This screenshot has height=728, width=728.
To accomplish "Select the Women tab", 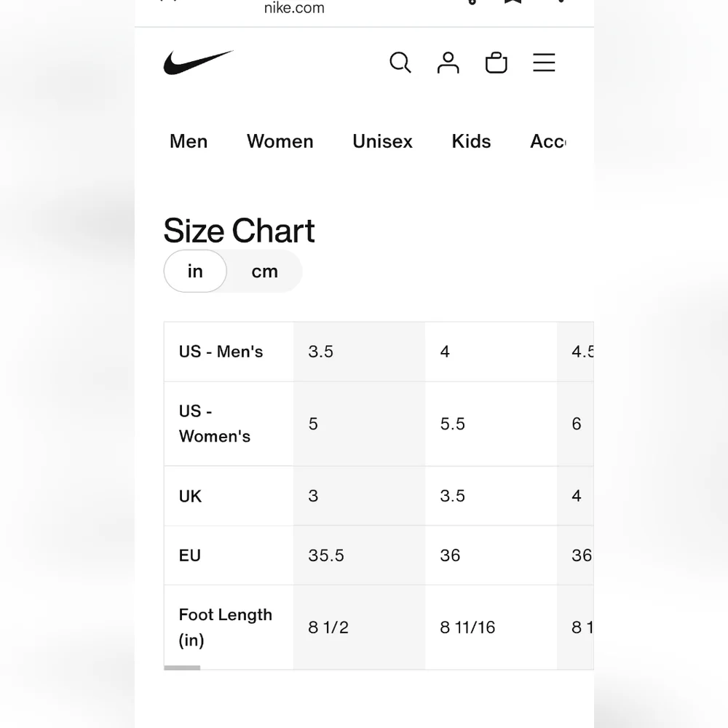I will pos(280,141).
